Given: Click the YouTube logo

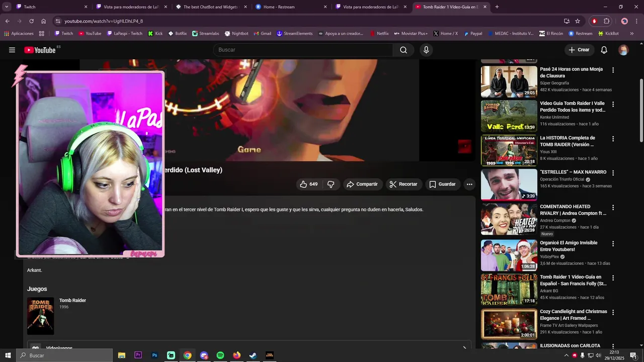Looking at the screenshot, I should click(40, 50).
